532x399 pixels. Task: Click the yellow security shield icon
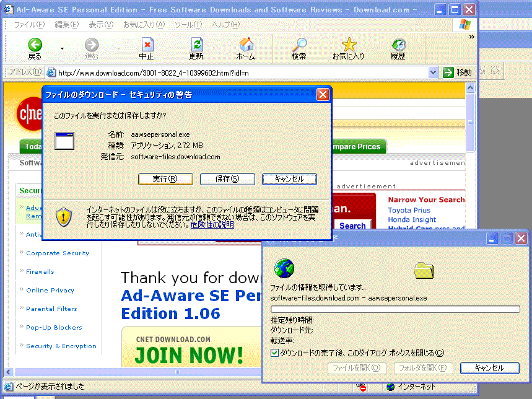[63, 217]
